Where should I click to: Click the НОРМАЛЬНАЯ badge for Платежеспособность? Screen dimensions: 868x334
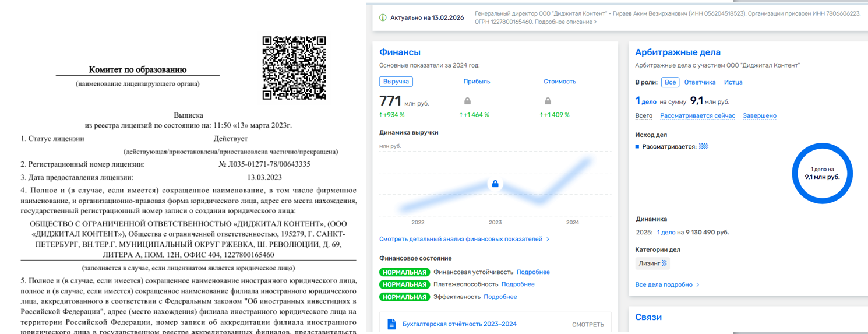pos(404,284)
